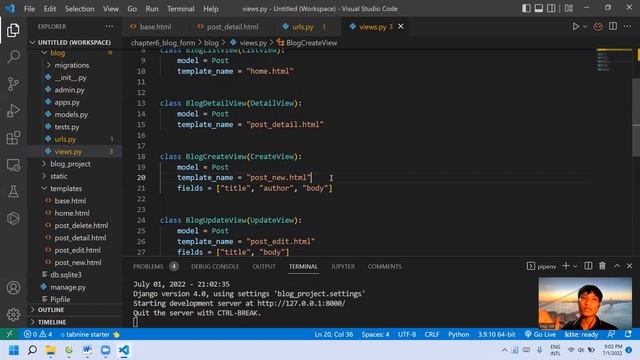Open the Selection menu
The width and height of the screenshot is (640, 360).
(79, 9)
